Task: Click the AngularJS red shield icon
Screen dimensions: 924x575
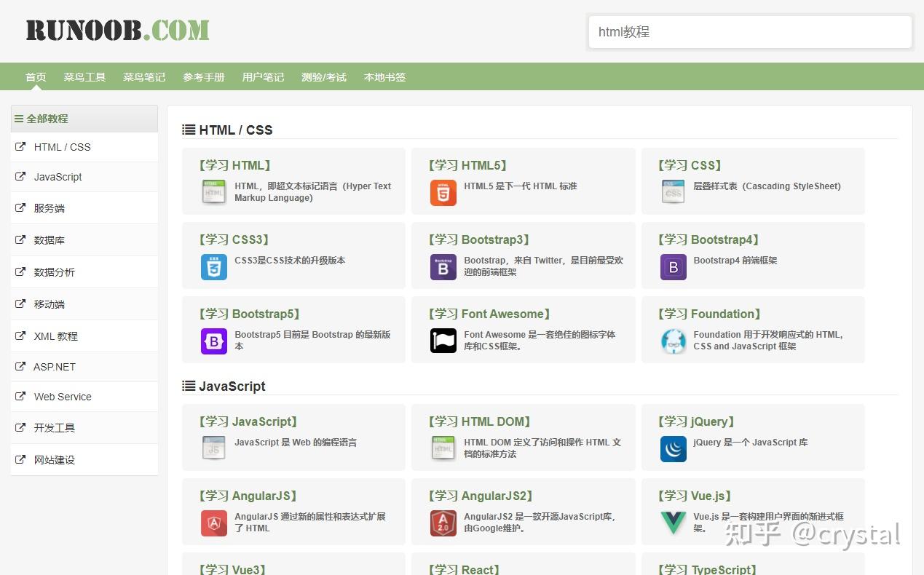Action: click(214, 523)
